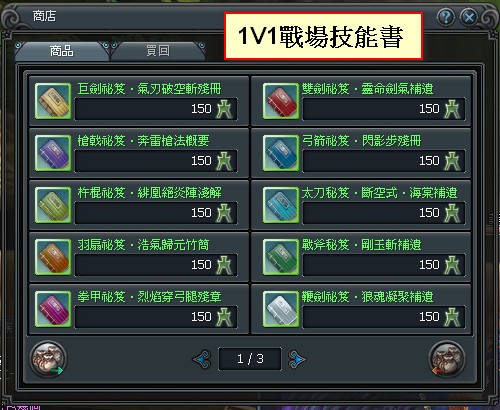The image size is (500, 410).
Task: Select the white book icon for 鞭劍秘笈
Action: point(281,309)
